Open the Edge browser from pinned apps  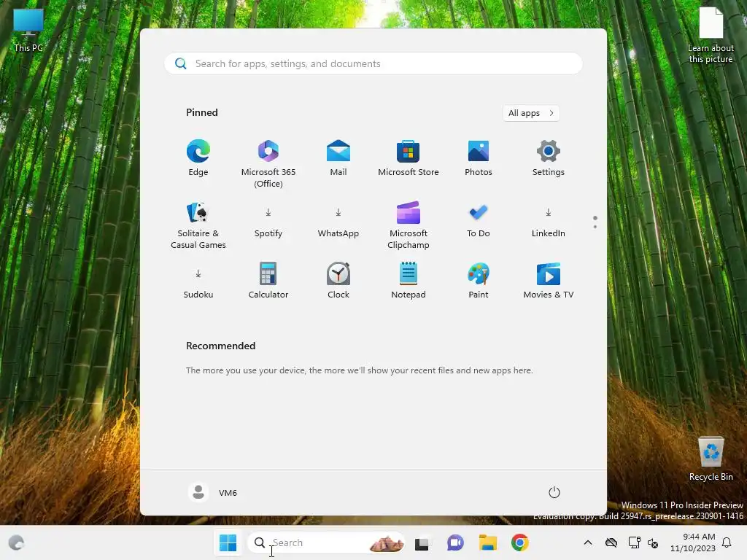tap(198, 158)
